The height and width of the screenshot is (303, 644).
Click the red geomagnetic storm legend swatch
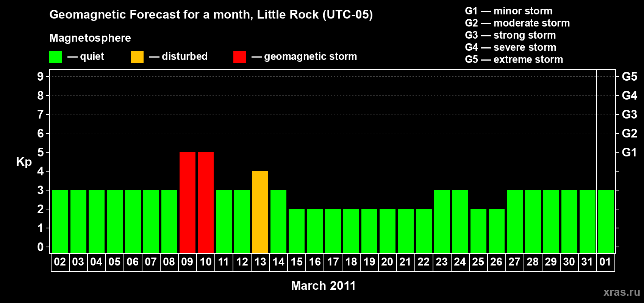point(239,57)
